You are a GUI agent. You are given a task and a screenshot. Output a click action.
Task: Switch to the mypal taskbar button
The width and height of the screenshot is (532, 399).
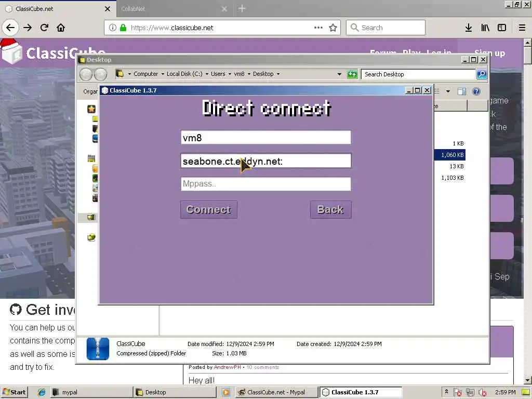point(91,392)
